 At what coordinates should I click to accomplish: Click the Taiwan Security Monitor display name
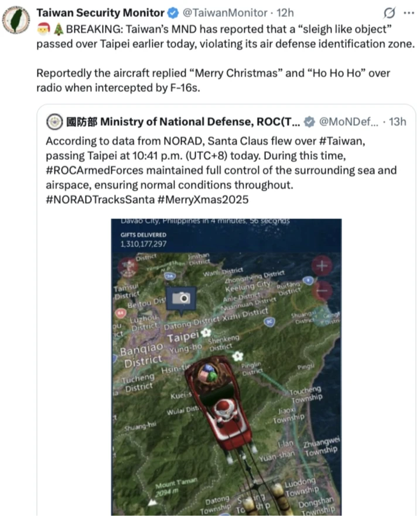tap(100, 12)
